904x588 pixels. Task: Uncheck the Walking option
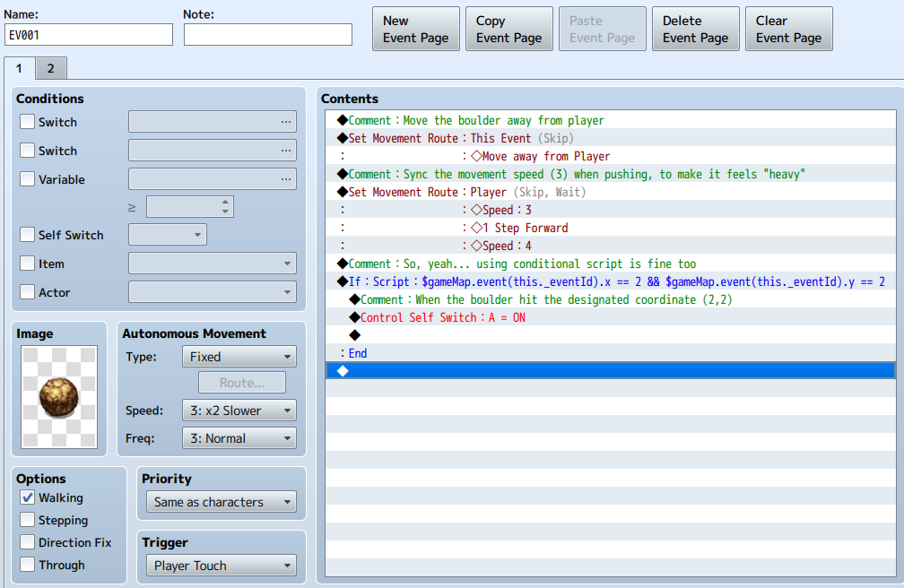pos(27,497)
